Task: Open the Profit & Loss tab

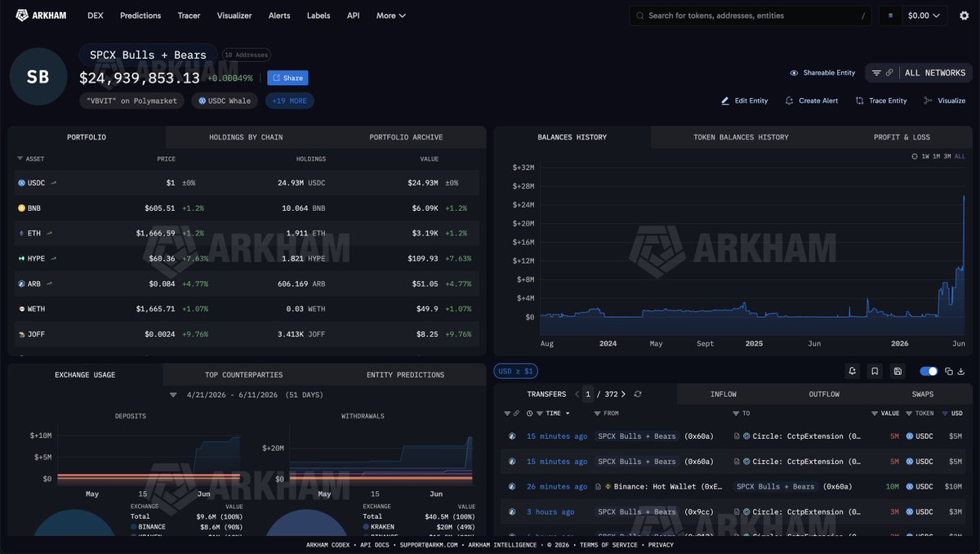Action: pyautogui.click(x=902, y=137)
